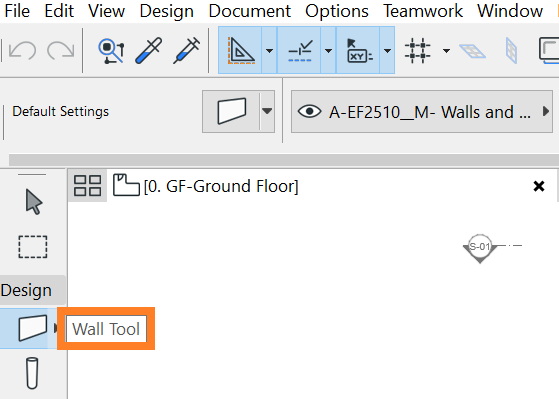The height and width of the screenshot is (399, 559).
Task: Open Grid Snap dropdown arrow
Action: click(x=446, y=50)
